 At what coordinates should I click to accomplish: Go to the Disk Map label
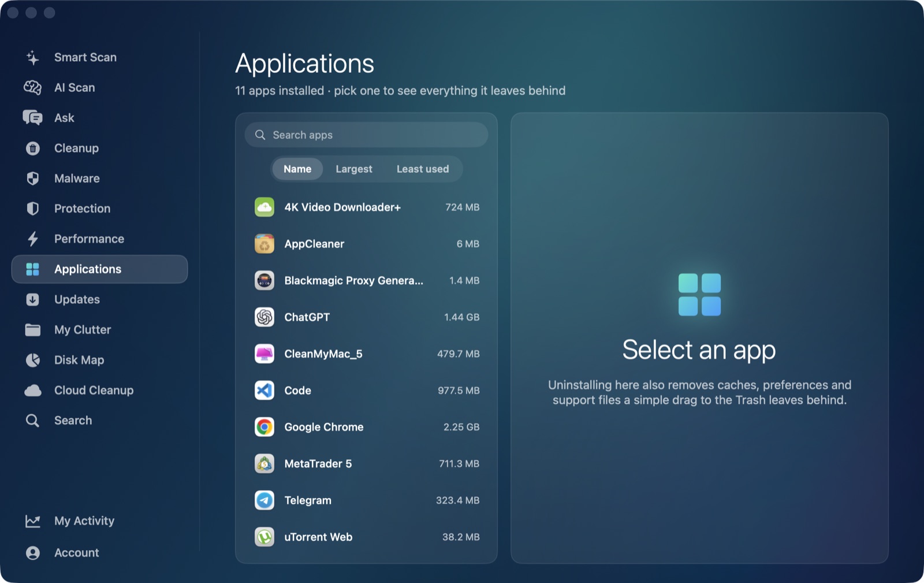79,360
